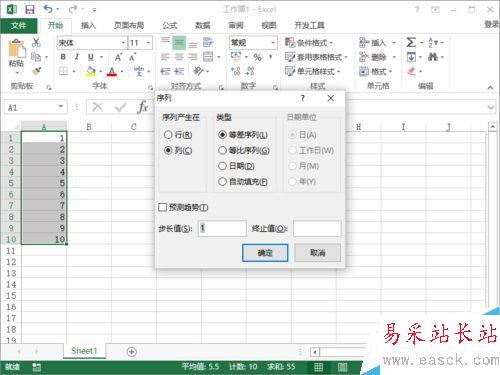Open the 文件 File tab

(x=19, y=25)
